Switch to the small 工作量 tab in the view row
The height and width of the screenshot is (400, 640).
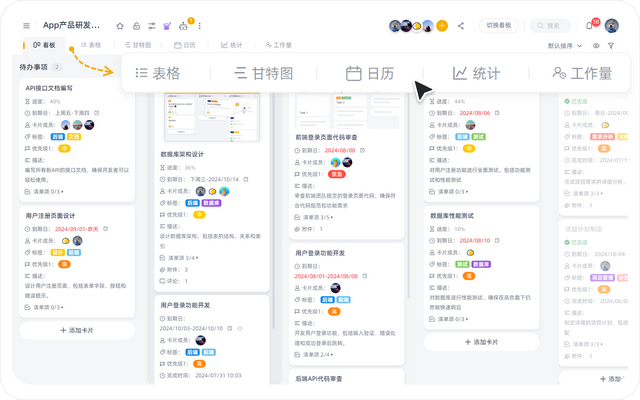278,45
